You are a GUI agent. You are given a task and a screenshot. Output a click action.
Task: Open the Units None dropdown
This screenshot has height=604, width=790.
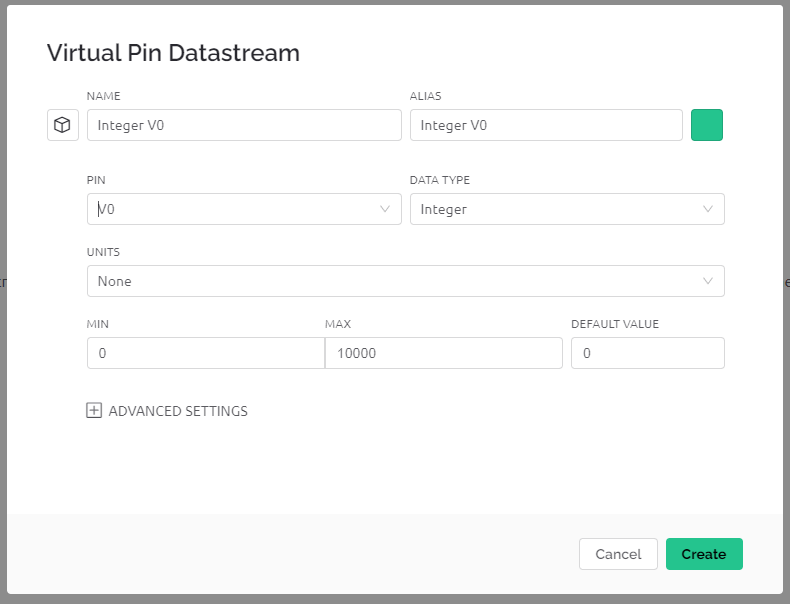point(406,281)
